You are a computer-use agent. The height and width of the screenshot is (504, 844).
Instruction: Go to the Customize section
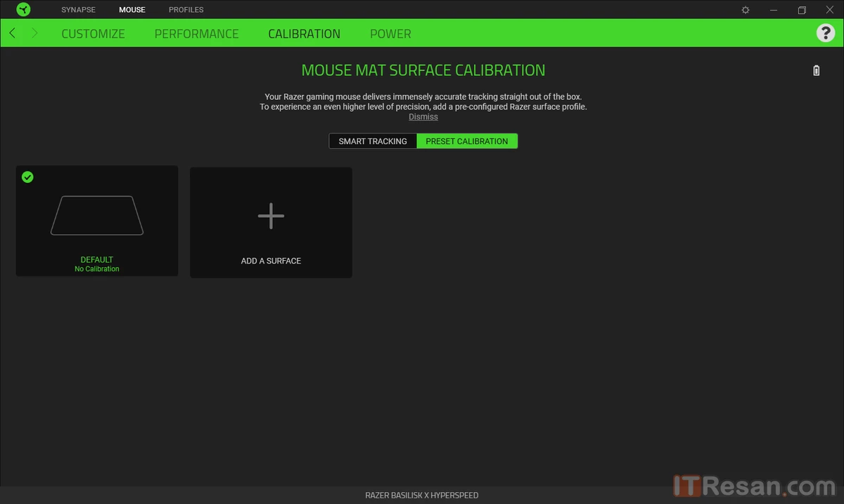coord(93,34)
